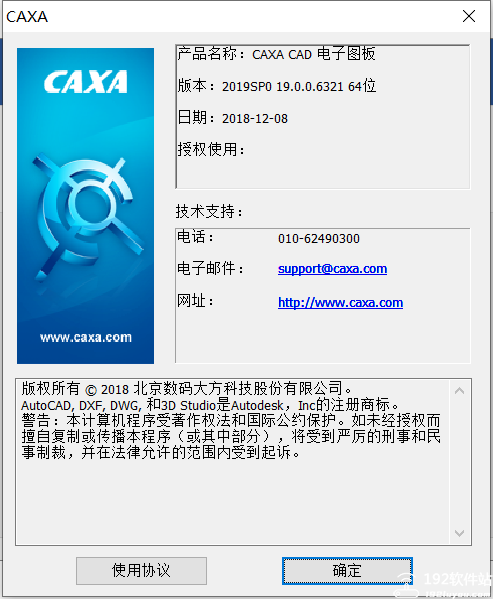Open the 使用协议 license agreement
This screenshot has width=493, height=599.
click(141, 571)
